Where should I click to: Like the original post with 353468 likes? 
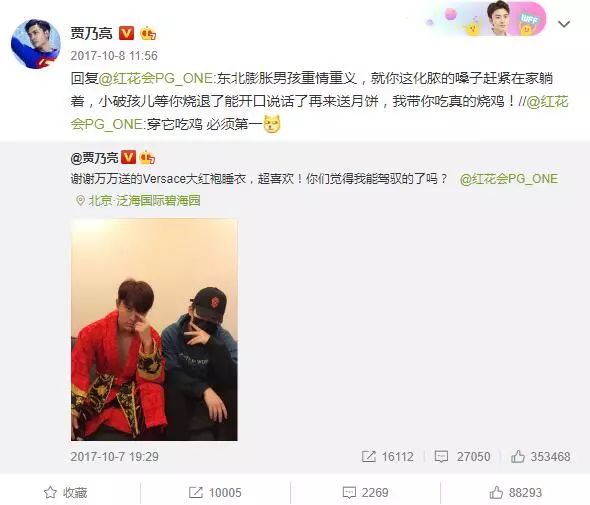coord(517,456)
